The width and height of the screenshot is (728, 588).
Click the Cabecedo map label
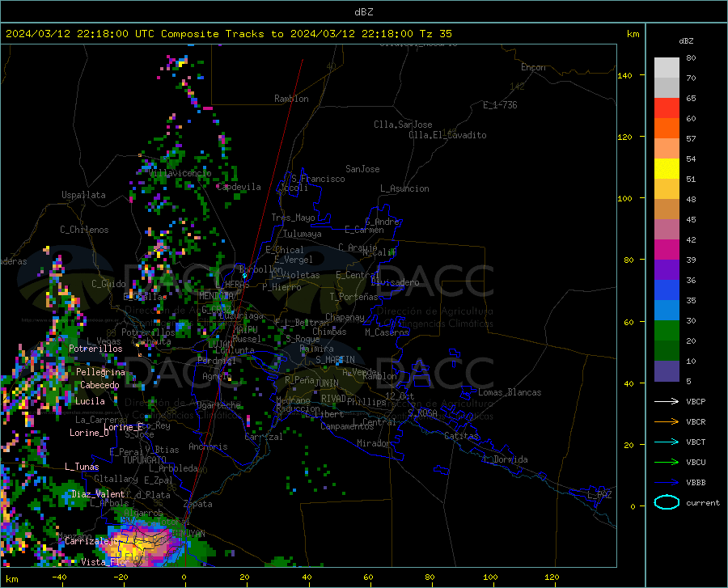[x=99, y=385]
